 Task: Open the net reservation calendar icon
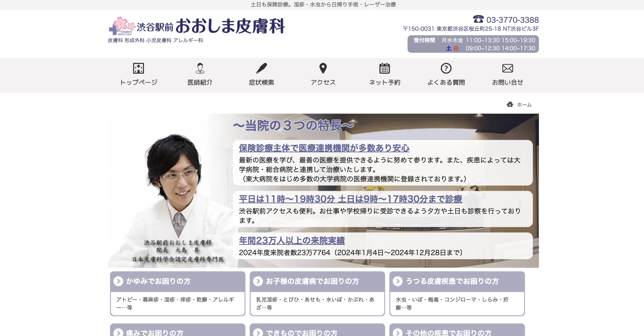(x=384, y=68)
